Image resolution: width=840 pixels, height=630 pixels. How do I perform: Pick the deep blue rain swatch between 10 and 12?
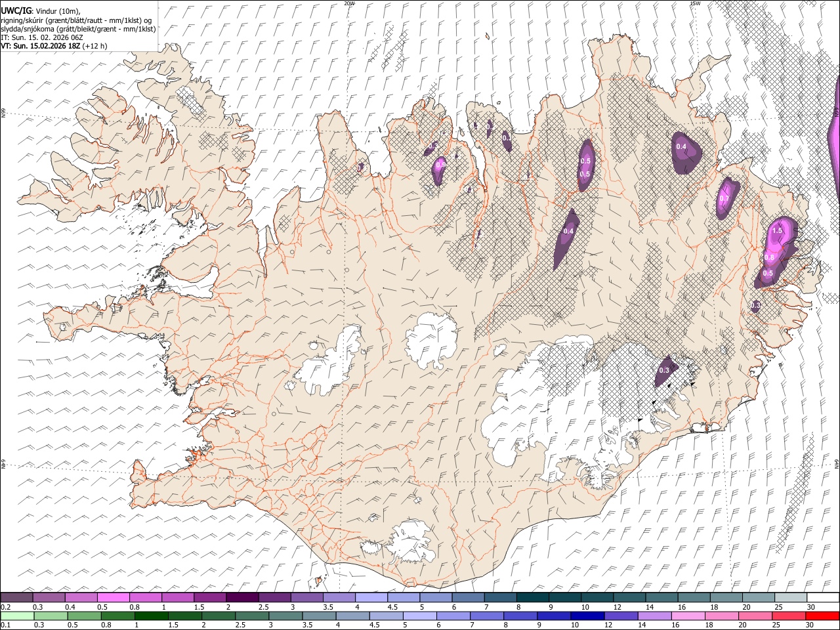(588, 616)
